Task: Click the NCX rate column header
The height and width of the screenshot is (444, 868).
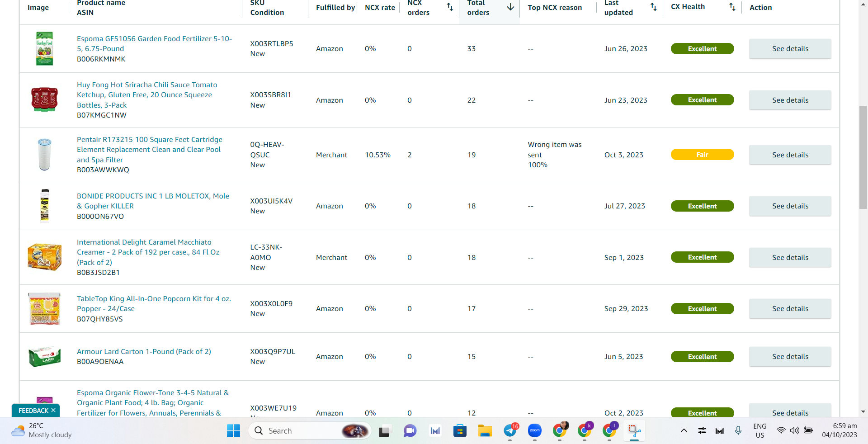Action: coord(380,8)
